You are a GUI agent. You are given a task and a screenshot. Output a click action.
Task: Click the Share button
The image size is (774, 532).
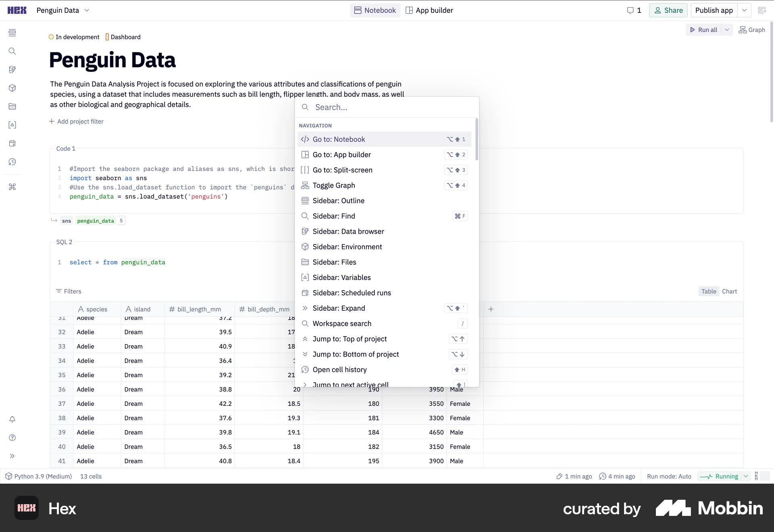tap(668, 10)
